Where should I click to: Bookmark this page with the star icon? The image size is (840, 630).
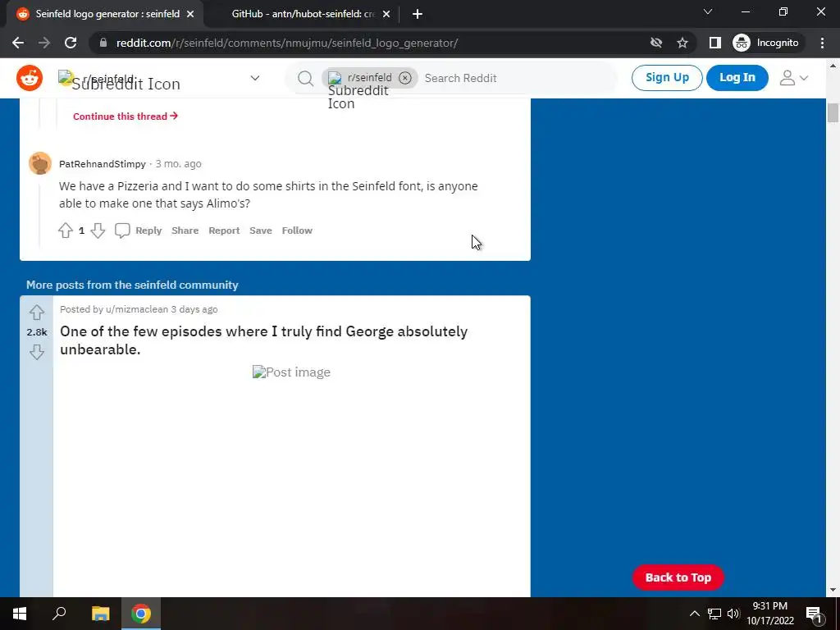(682, 43)
